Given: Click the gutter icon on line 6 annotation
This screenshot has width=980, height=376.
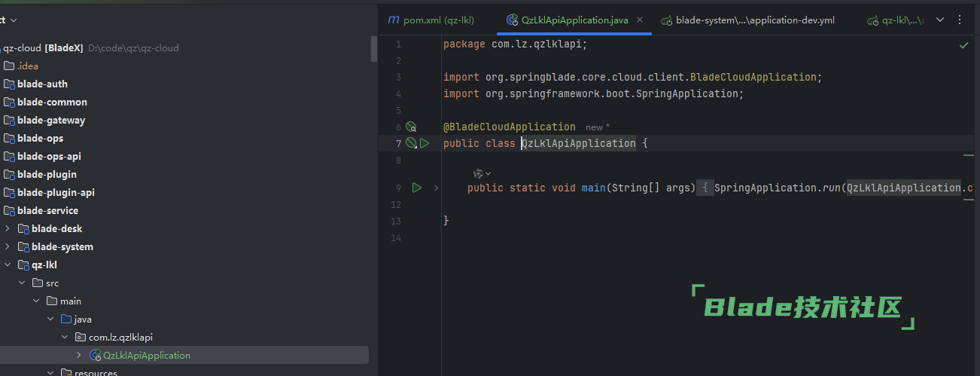Looking at the screenshot, I should [411, 127].
